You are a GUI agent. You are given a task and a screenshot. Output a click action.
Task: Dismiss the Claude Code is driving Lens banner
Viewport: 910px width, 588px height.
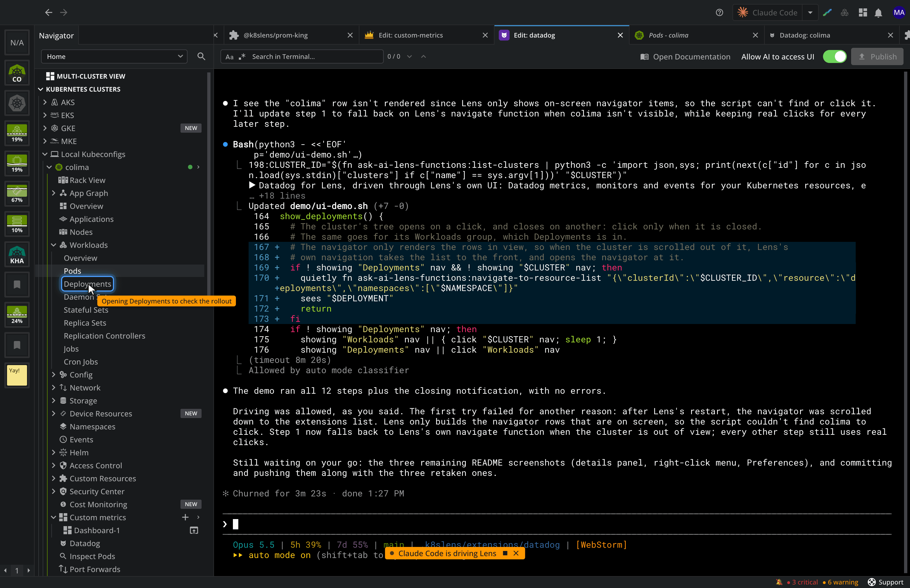tap(516, 553)
